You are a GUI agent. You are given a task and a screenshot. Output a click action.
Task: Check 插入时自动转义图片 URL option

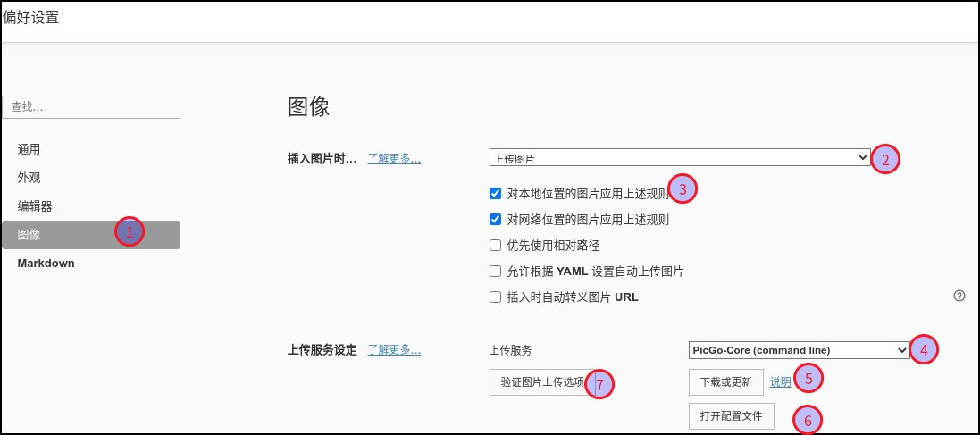496,297
